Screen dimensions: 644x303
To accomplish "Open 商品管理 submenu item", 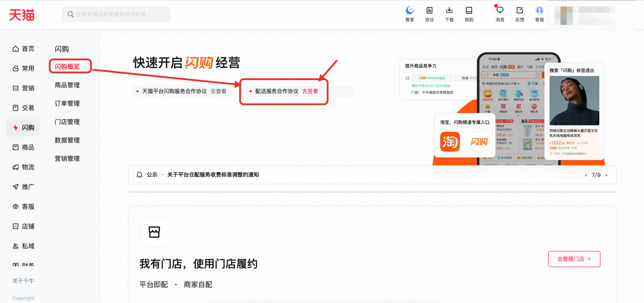I will click(x=67, y=85).
